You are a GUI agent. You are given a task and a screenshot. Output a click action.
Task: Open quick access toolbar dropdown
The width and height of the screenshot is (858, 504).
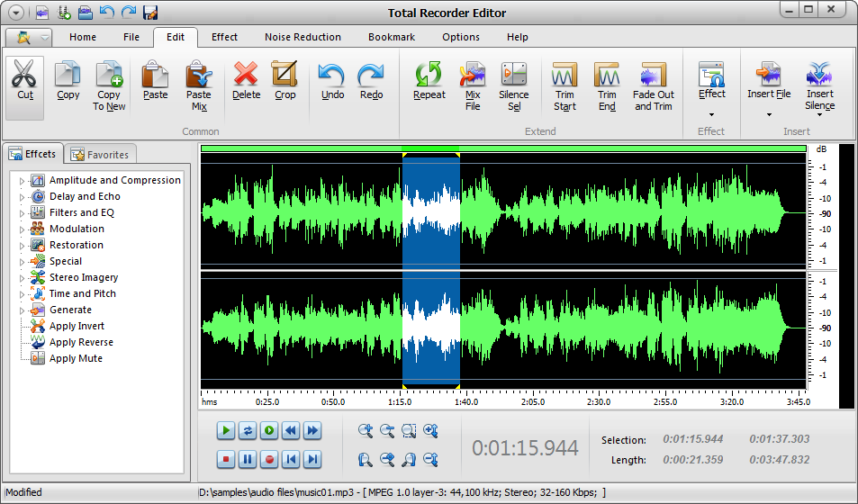[16, 12]
